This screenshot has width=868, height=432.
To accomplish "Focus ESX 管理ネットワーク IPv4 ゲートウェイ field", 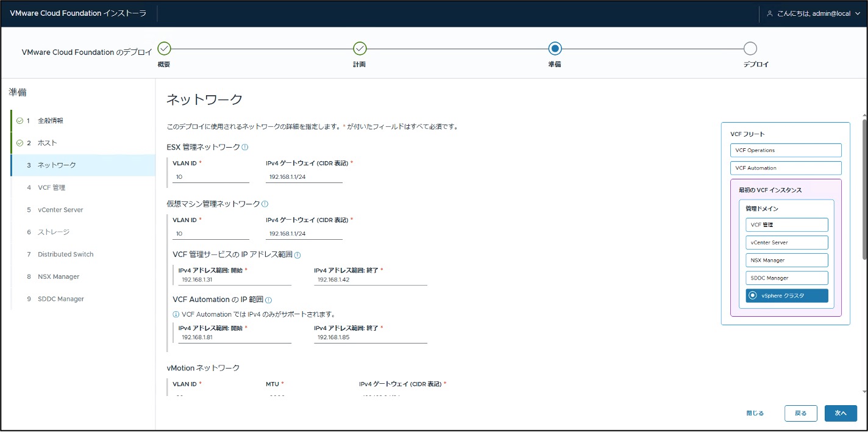I will (304, 177).
